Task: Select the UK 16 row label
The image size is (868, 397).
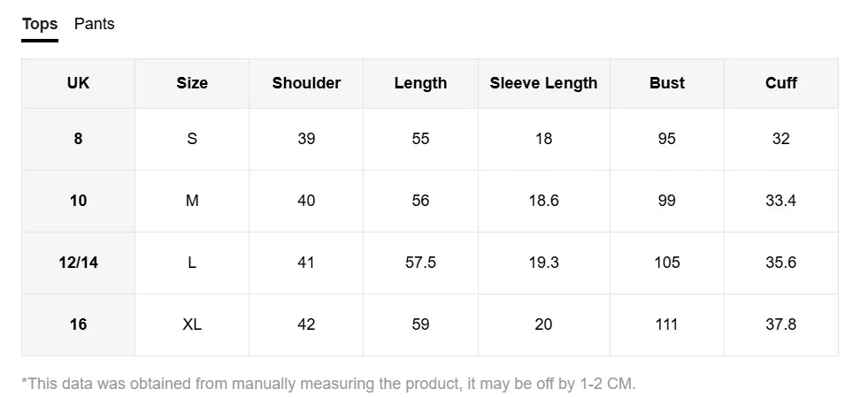Action: point(78,324)
